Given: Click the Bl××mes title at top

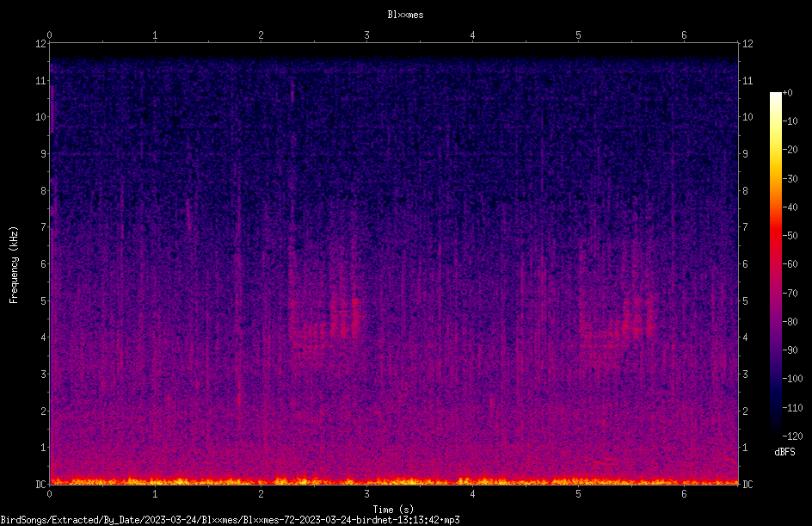Looking at the screenshot, I should coord(405,15).
